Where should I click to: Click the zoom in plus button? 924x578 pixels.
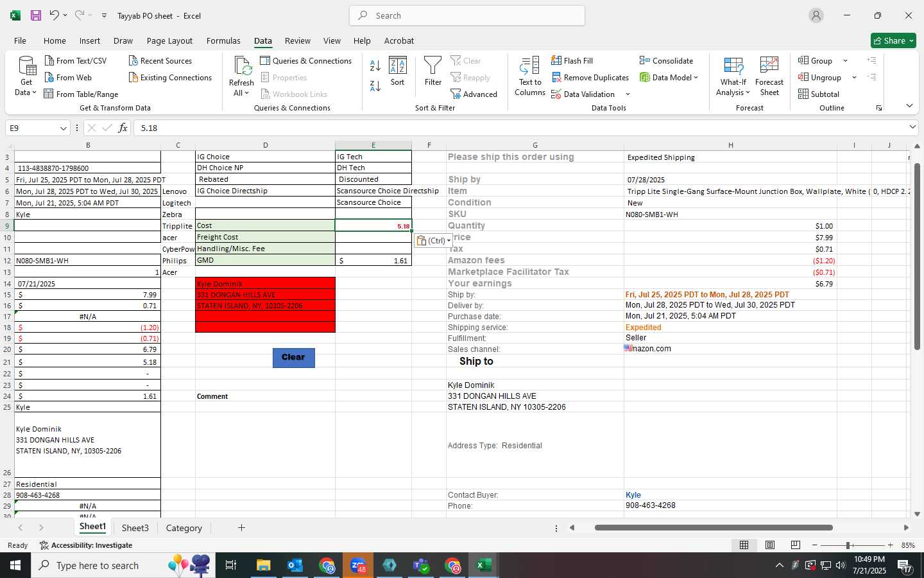890,545
